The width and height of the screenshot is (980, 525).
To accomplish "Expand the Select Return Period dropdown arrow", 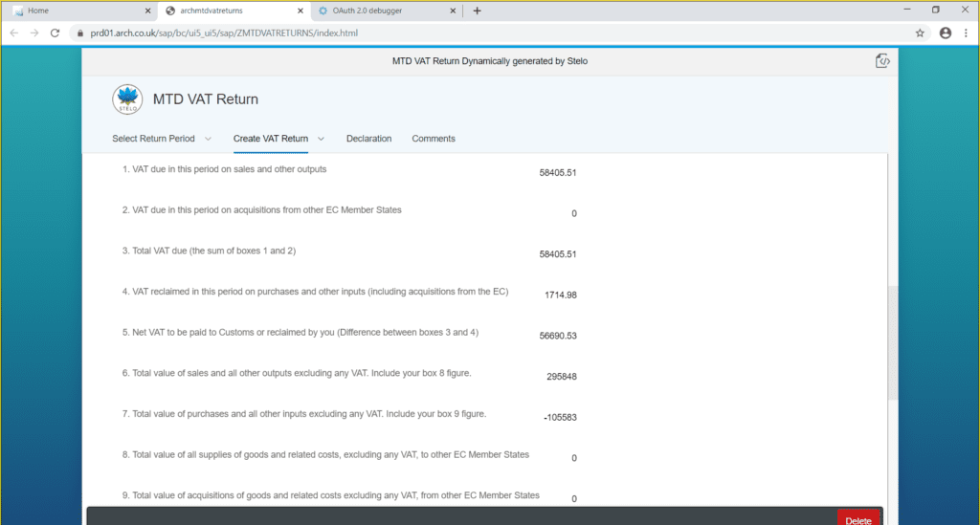I will pyautogui.click(x=208, y=139).
